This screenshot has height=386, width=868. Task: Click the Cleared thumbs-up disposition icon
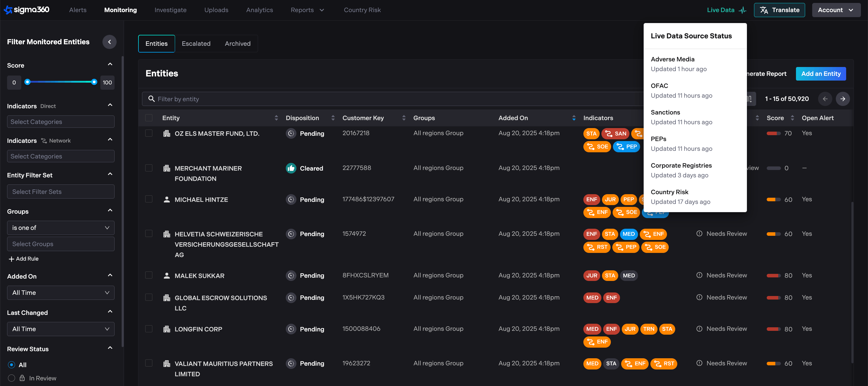[291, 168]
